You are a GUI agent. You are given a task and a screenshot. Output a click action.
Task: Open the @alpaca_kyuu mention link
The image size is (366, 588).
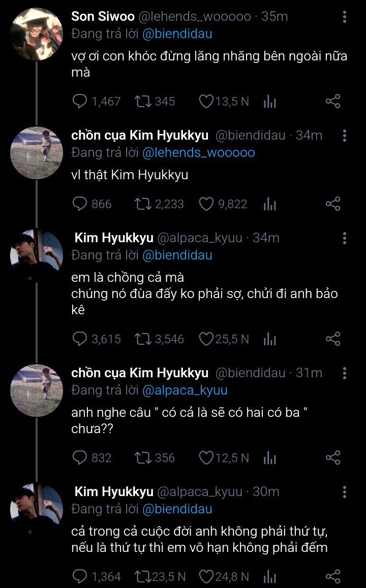click(x=185, y=390)
